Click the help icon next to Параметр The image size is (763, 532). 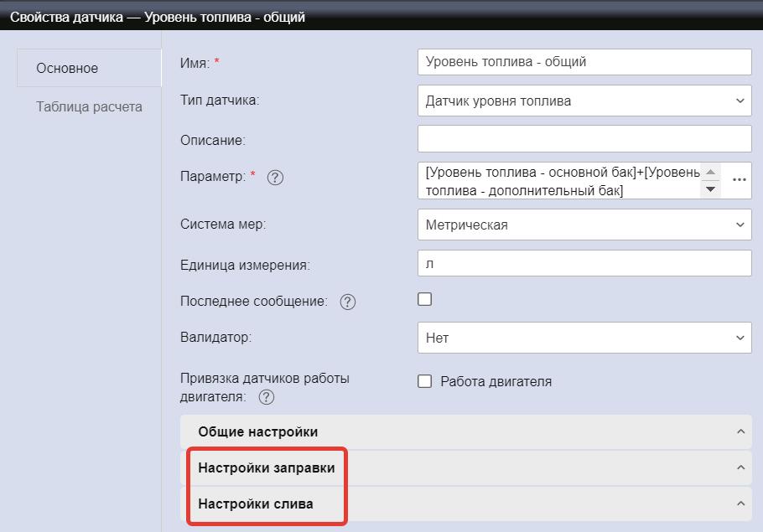(x=275, y=178)
